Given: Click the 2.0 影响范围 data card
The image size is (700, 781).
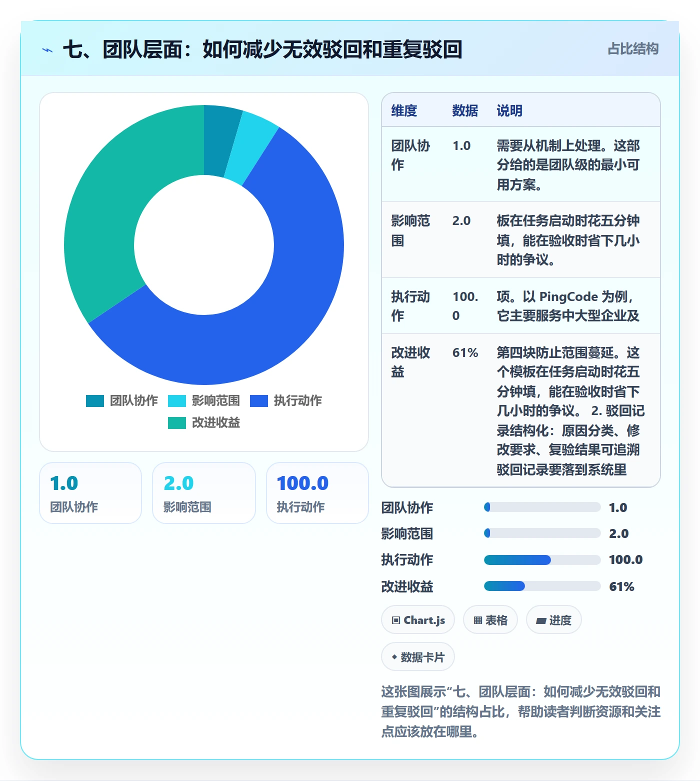Looking at the screenshot, I should click(204, 493).
